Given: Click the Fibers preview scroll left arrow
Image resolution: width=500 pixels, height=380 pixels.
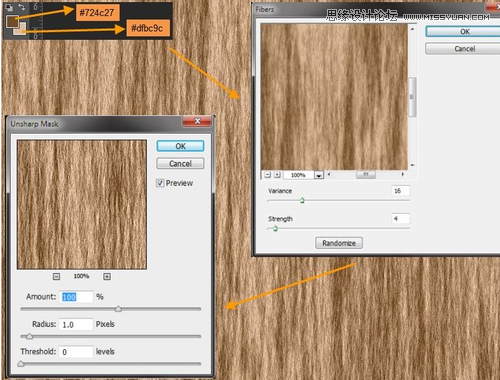Looking at the screenshot, I should 329,174.
